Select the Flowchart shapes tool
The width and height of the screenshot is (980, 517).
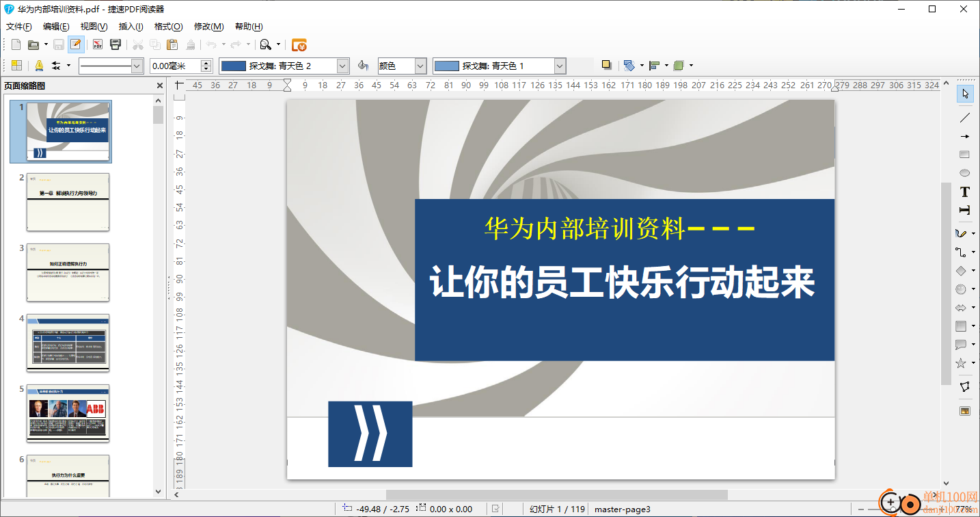coord(961,326)
